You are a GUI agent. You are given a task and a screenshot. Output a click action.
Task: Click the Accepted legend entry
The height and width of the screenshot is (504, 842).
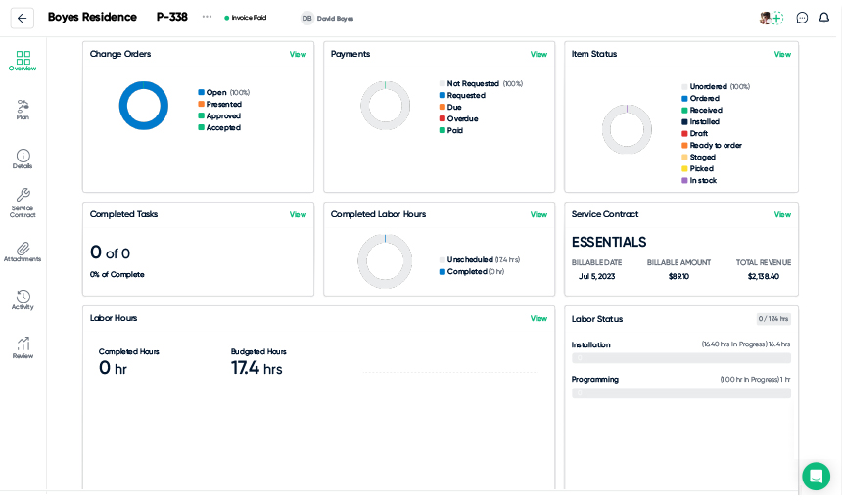tap(219, 128)
